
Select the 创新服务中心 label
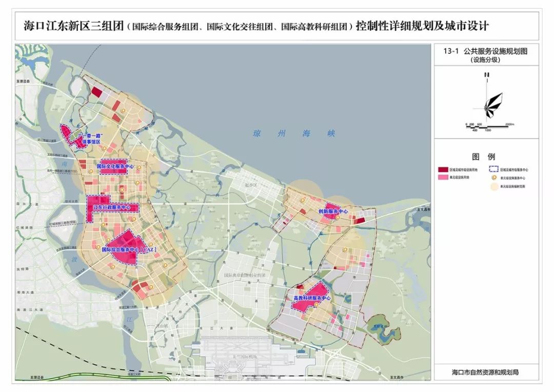[x=333, y=211]
